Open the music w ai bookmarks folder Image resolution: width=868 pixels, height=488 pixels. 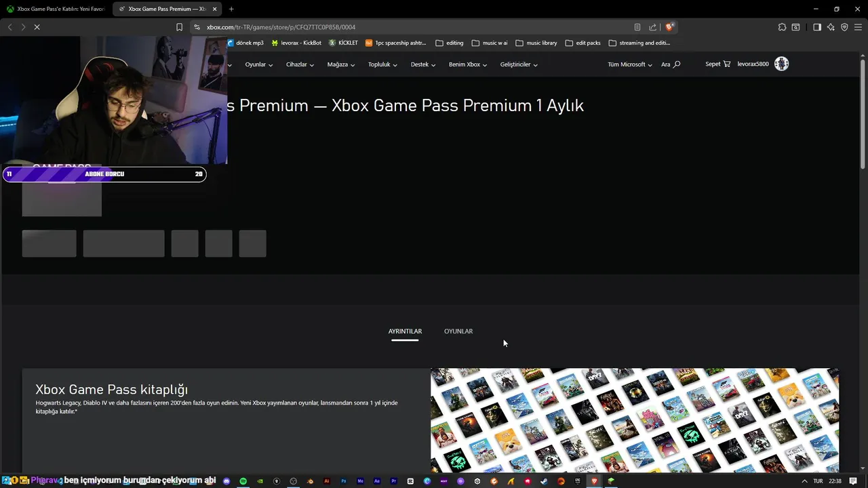tap(490, 43)
